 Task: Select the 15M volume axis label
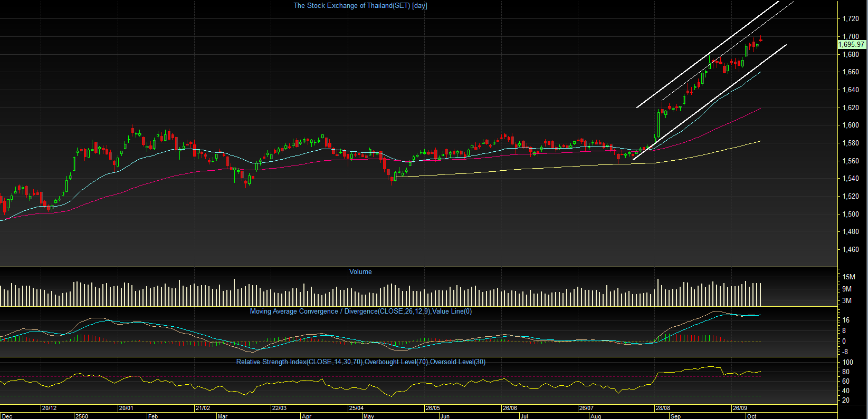848,277
